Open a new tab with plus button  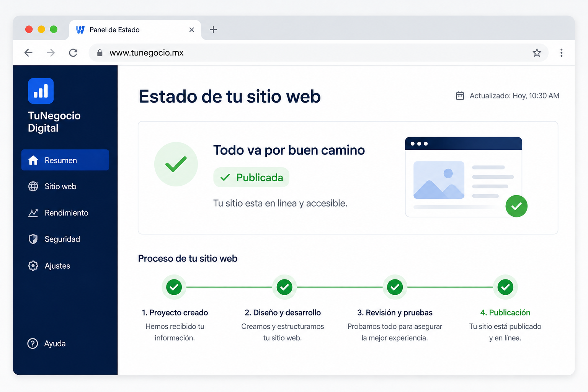tap(214, 29)
